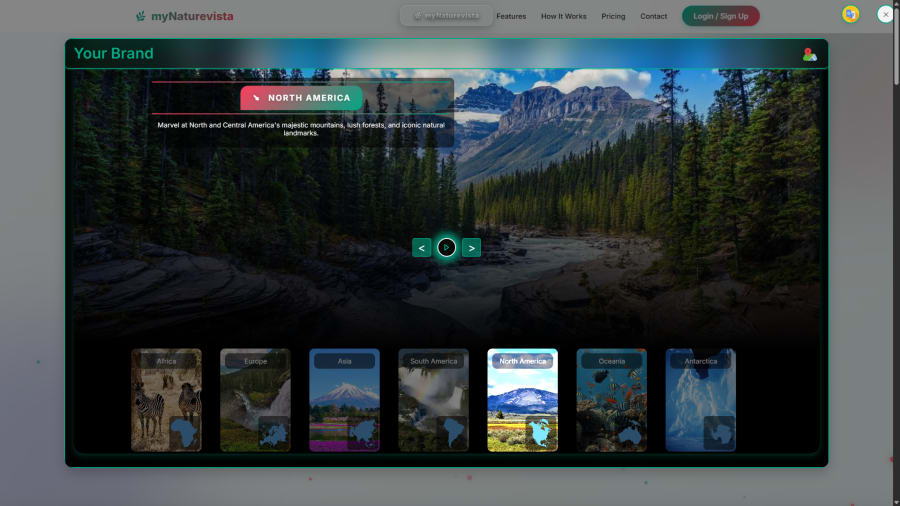Open the map pin icon in Your Brand header
The width and height of the screenshot is (900, 506).
(x=809, y=55)
